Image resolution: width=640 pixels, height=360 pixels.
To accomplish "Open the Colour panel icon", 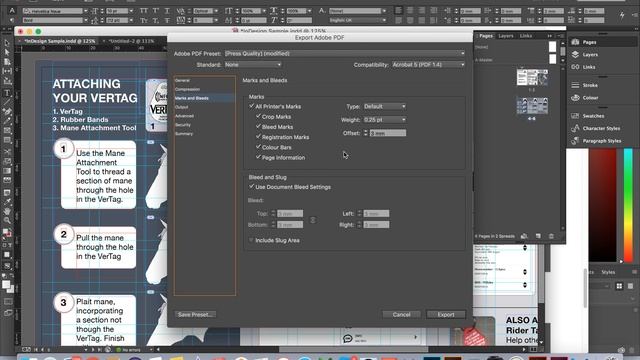I will 576,98.
